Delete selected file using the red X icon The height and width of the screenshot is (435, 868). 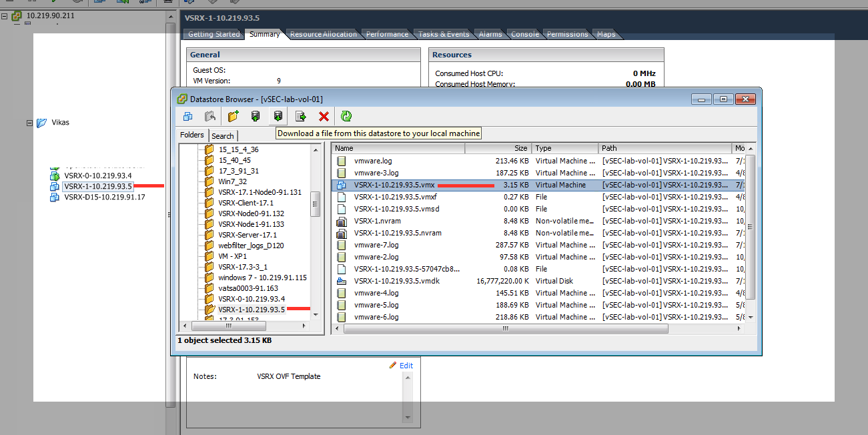pyautogui.click(x=324, y=115)
